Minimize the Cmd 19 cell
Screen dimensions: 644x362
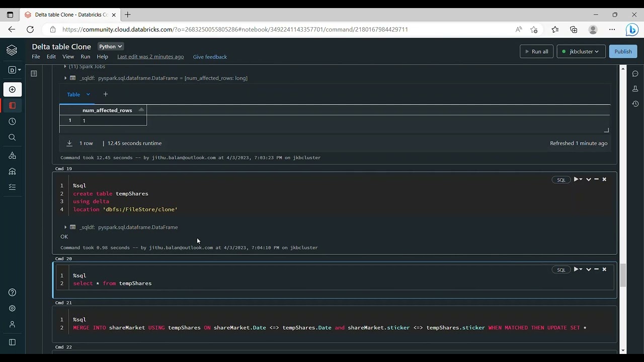coord(596,179)
